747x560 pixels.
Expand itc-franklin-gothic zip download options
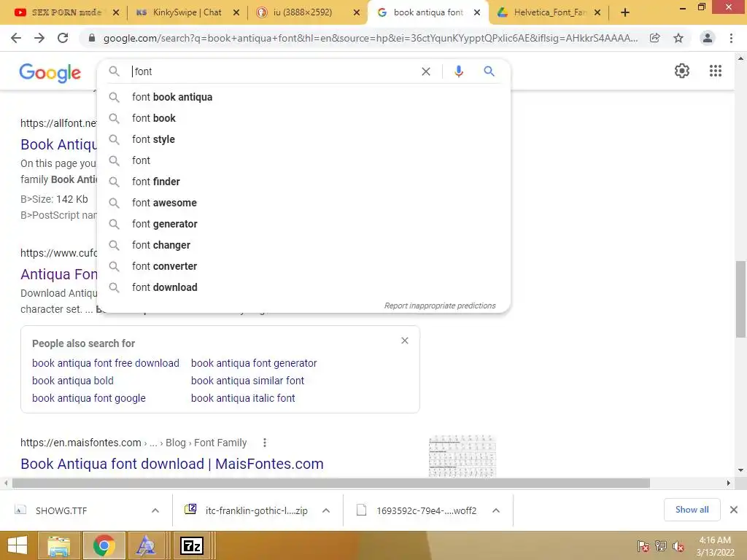tap(326, 510)
